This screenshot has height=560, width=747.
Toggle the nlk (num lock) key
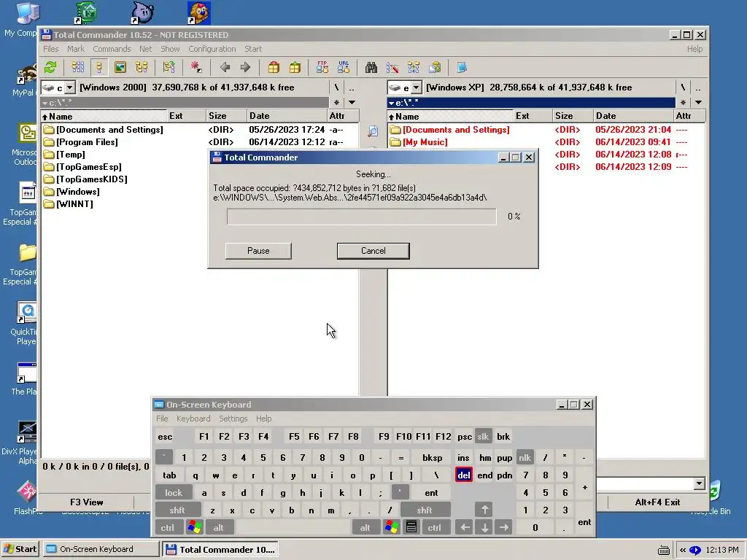[525, 458]
